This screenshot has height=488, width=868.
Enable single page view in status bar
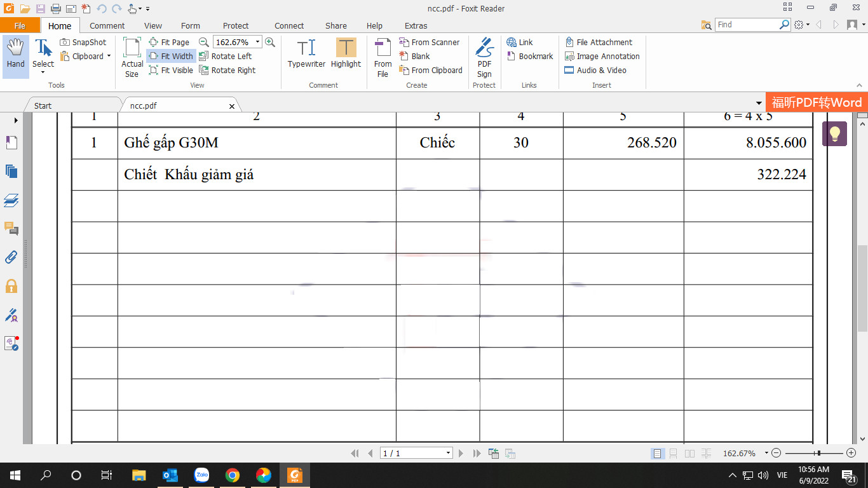tap(657, 454)
